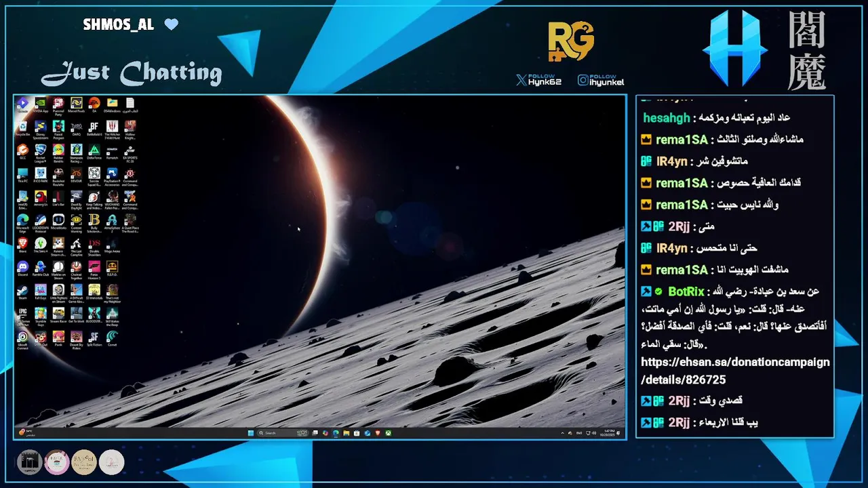Launch Steam desktop shortcut
Screen dimensions: 868x488
coord(22,291)
